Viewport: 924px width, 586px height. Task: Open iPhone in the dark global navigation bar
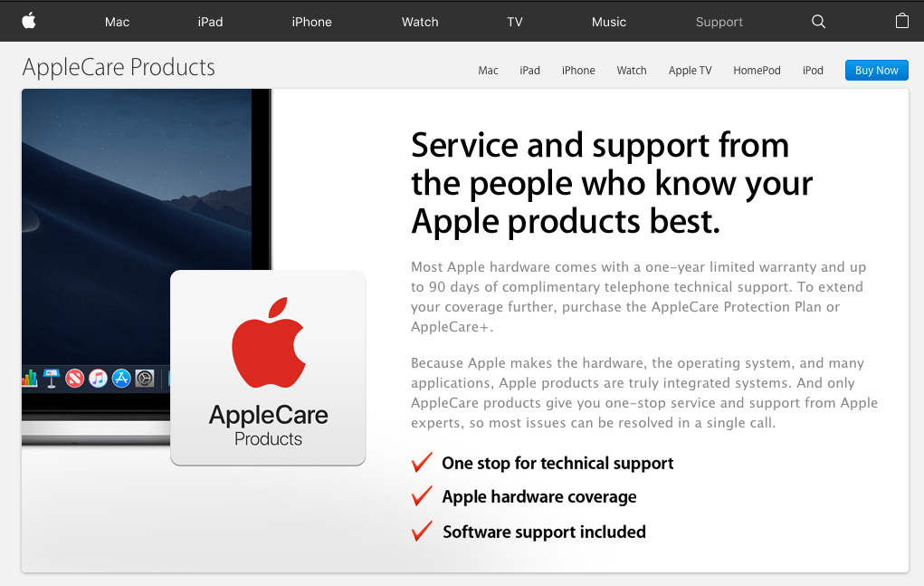click(x=311, y=22)
